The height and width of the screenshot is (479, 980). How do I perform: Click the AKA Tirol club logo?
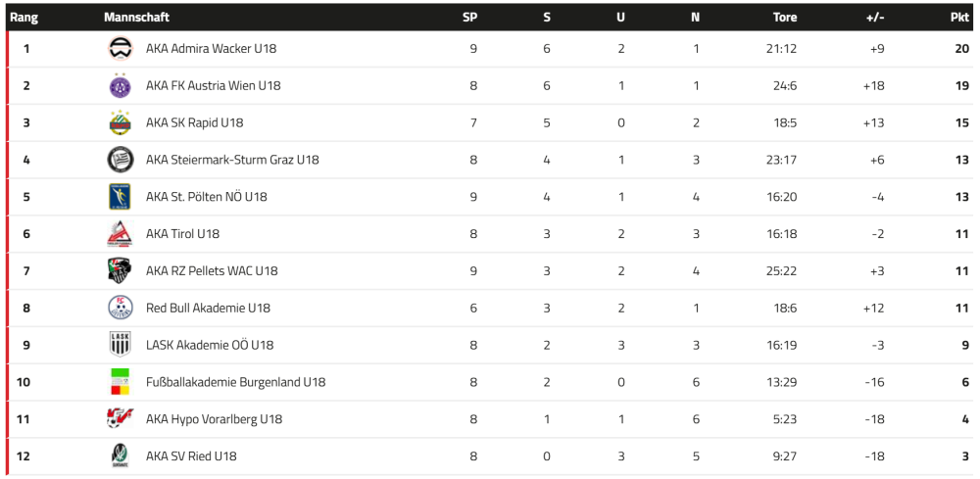(120, 234)
